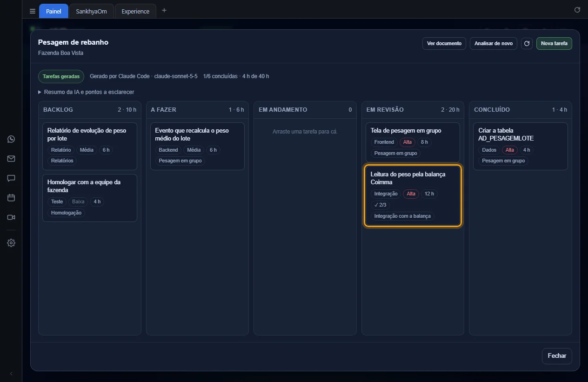Screen dimensions: 588x382
Task: Open the video camera icon
Action: click(x=11, y=217)
